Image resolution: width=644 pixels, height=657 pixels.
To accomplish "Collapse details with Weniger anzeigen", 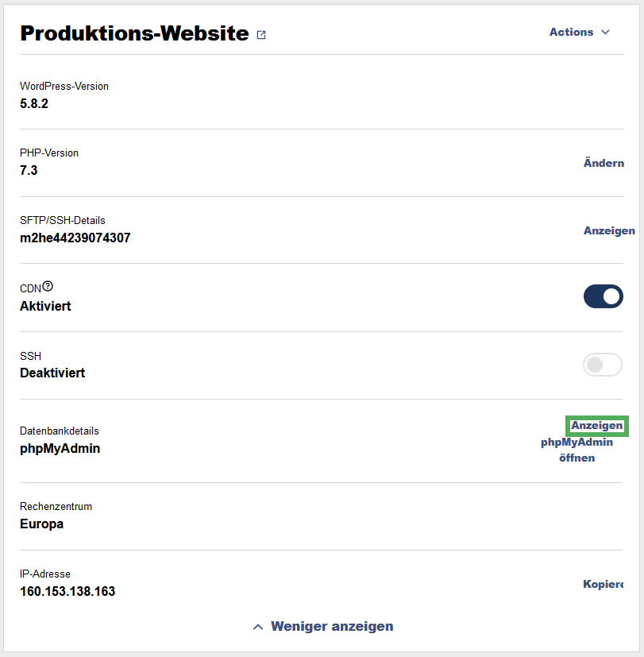I will pos(332,626).
